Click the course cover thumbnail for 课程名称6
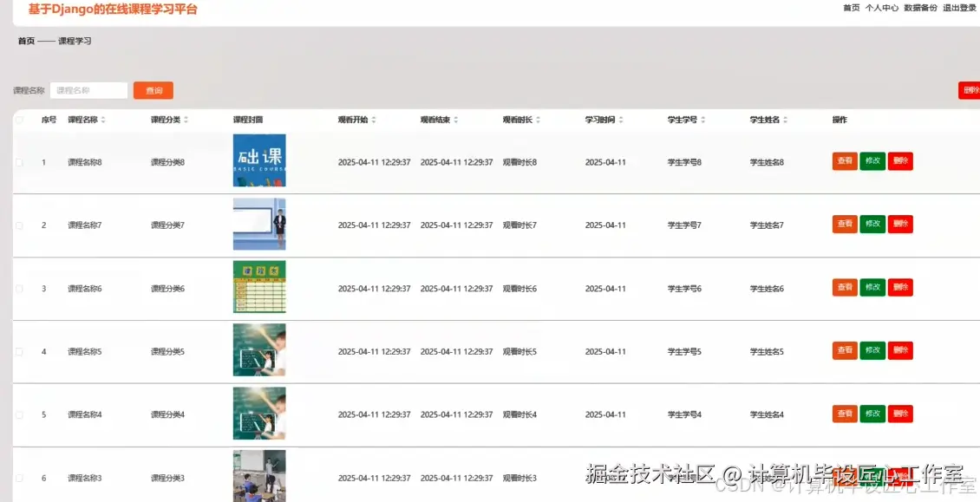The width and height of the screenshot is (980, 502). (x=258, y=287)
